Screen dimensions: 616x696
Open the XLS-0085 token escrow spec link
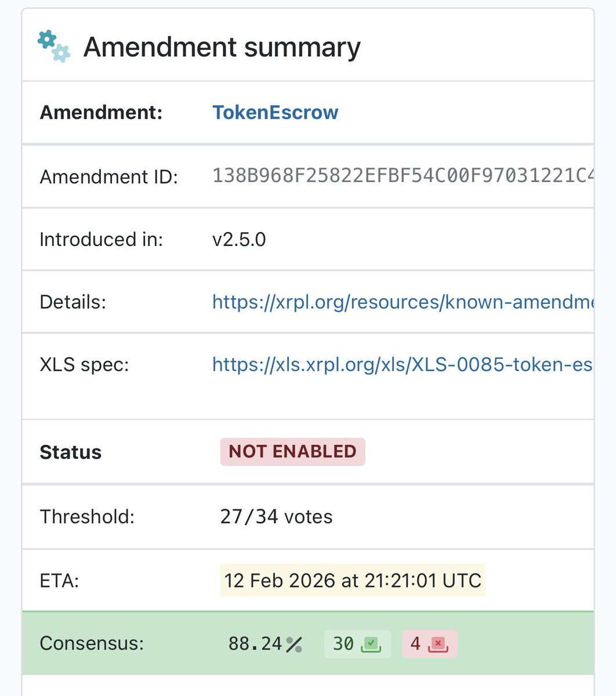click(x=403, y=365)
